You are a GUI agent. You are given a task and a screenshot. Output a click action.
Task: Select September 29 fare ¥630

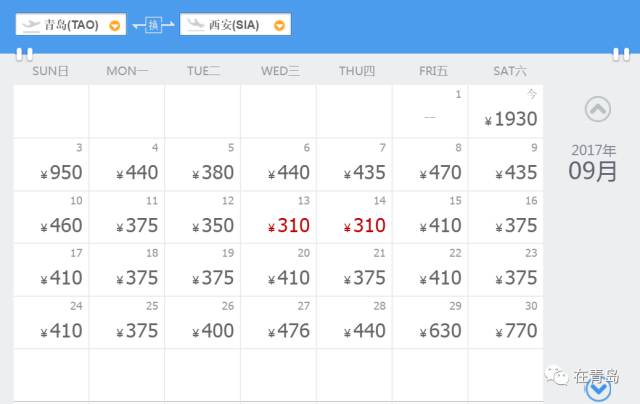430,322
